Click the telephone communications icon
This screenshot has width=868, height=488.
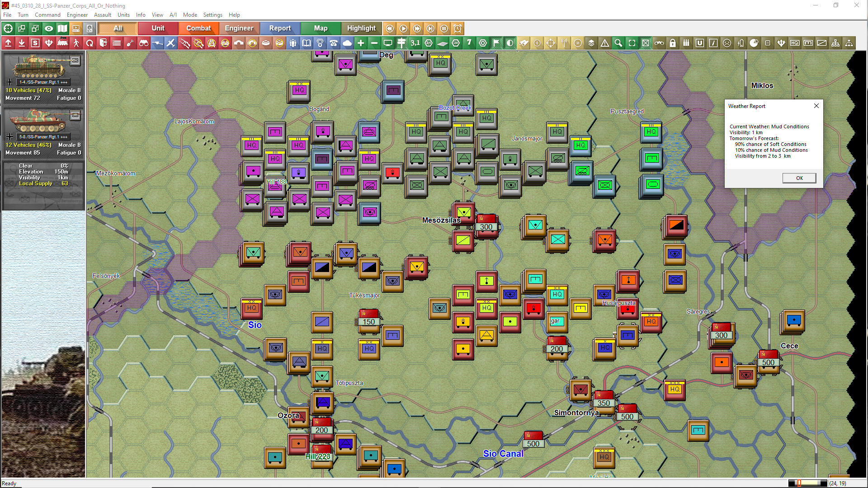pyautogui.click(x=334, y=43)
